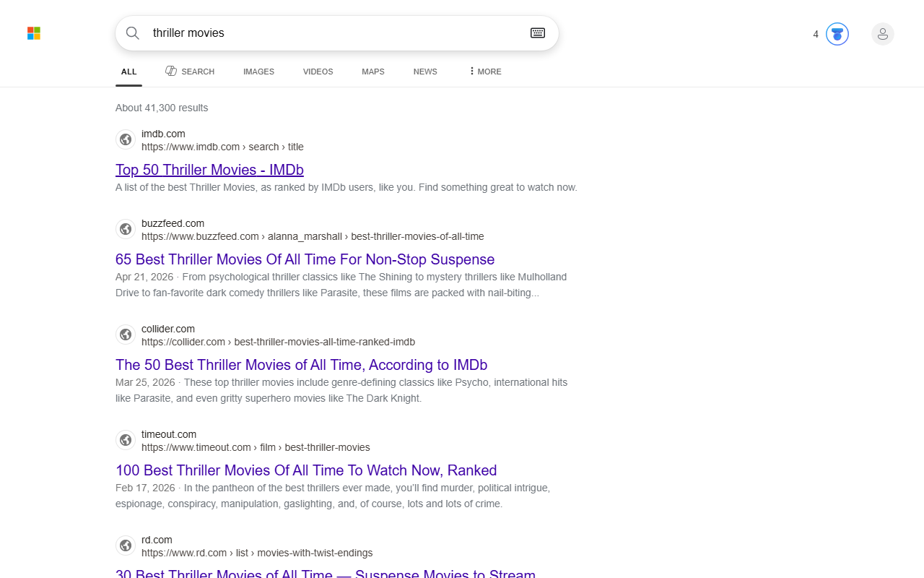The height and width of the screenshot is (578, 924).
Task: Switch to the MAPS tab
Action: 373,72
